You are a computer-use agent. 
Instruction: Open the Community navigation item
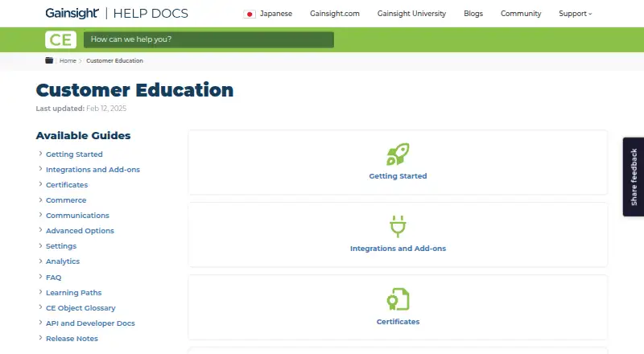(x=521, y=14)
